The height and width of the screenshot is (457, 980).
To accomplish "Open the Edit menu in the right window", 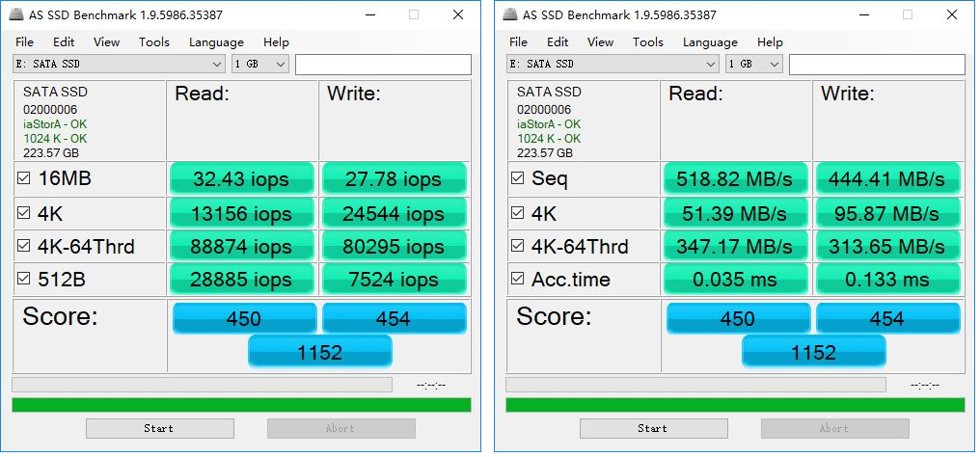I will coord(558,41).
